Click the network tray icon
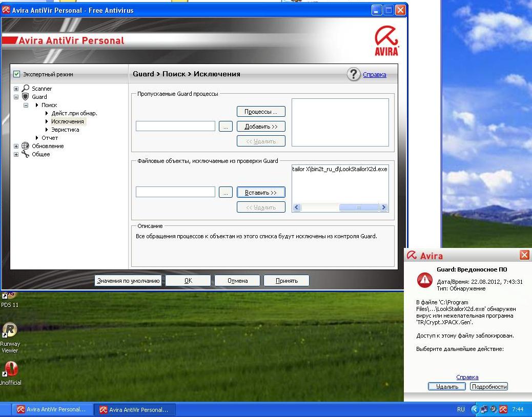Viewport: 532px width, 417px height. (484, 409)
